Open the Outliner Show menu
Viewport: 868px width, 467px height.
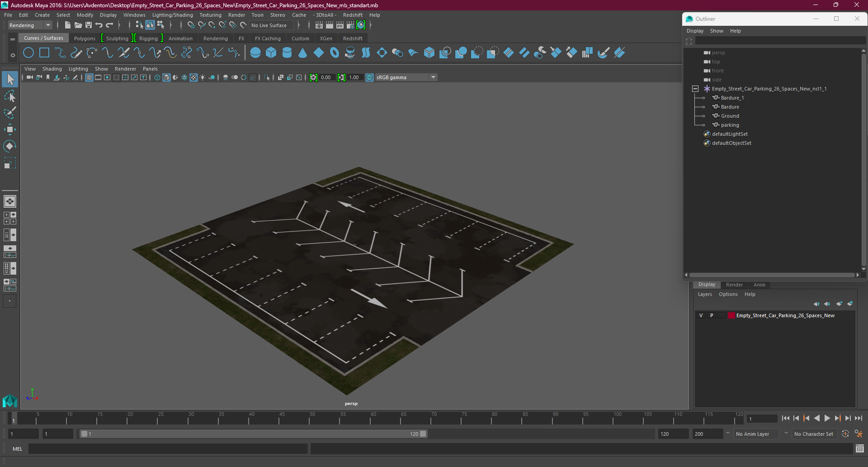717,31
